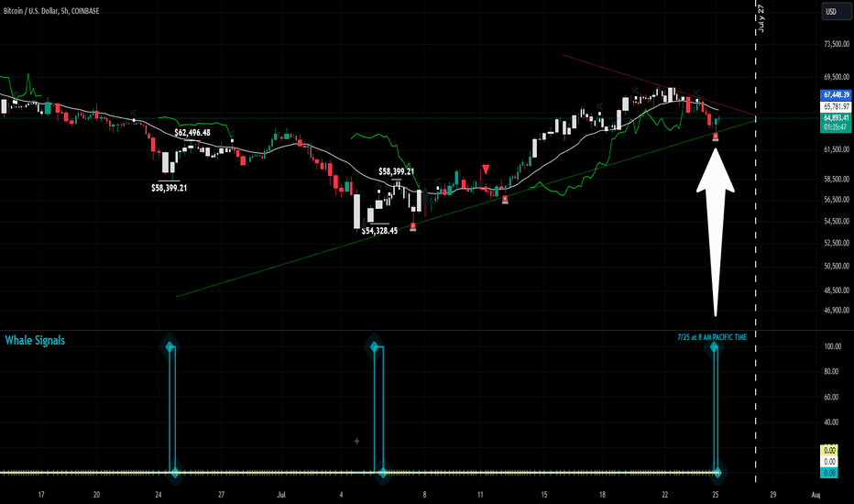Click the 69,500.00 price axis label
The image size is (854, 504).
837,77
